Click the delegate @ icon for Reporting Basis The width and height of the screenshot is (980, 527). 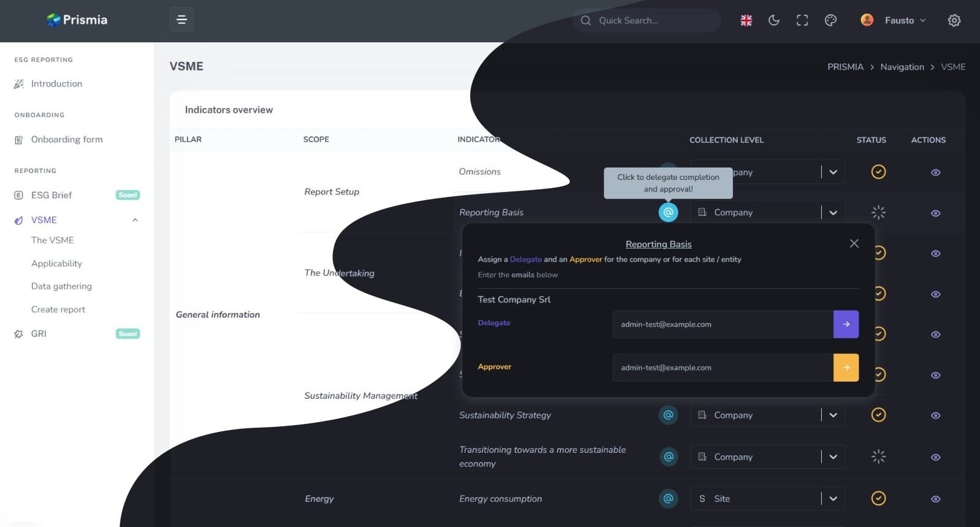coord(668,212)
